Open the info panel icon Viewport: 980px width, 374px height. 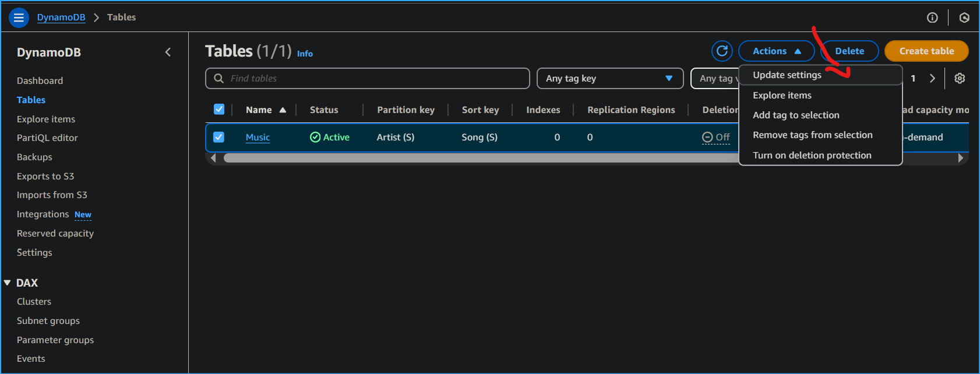coord(932,17)
